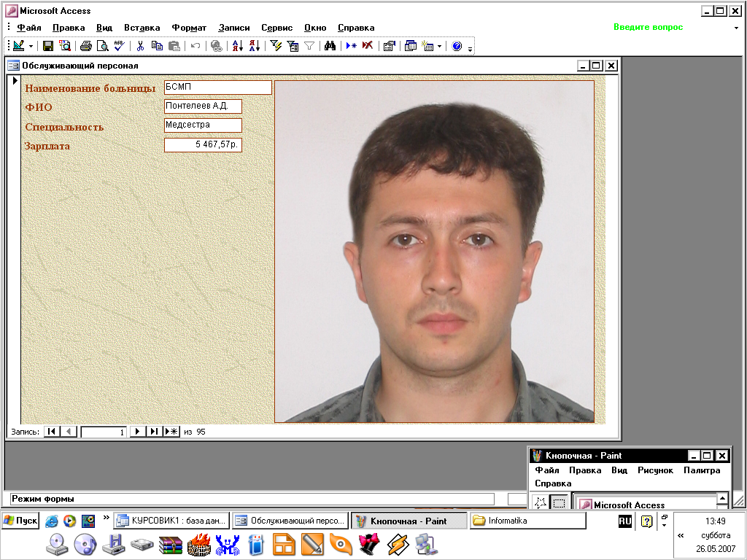Screen dimensions: 747x560
Task: Click the Пуск start button
Action: (x=20, y=521)
